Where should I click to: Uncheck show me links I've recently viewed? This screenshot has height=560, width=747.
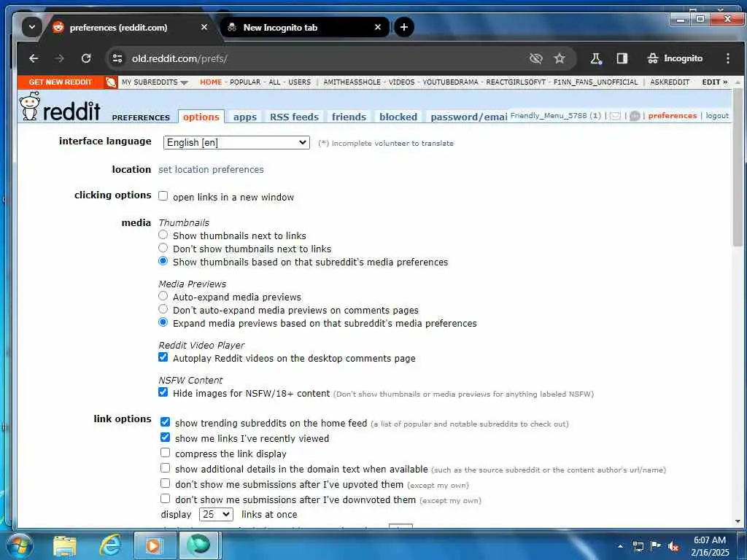165,437
